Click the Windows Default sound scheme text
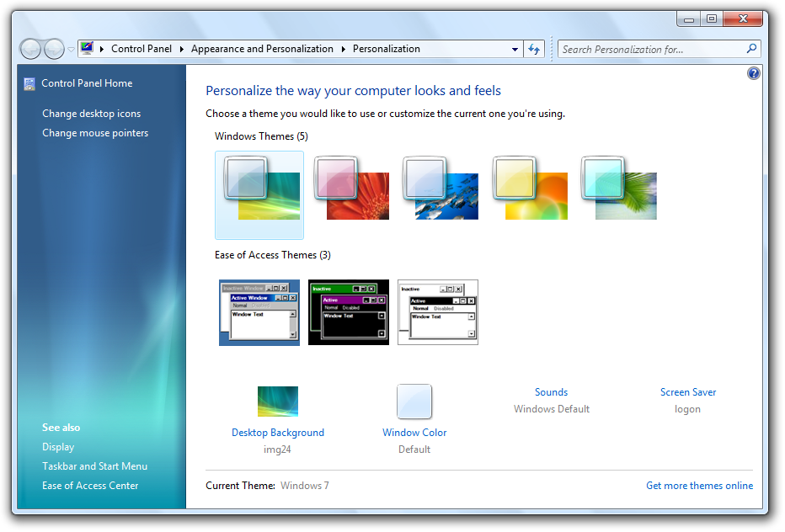The width and height of the screenshot is (785, 532). click(551, 409)
